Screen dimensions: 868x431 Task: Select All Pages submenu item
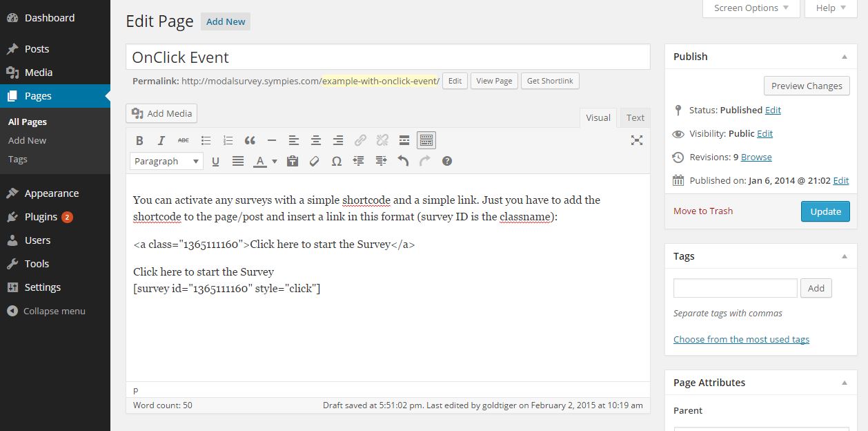(x=28, y=122)
